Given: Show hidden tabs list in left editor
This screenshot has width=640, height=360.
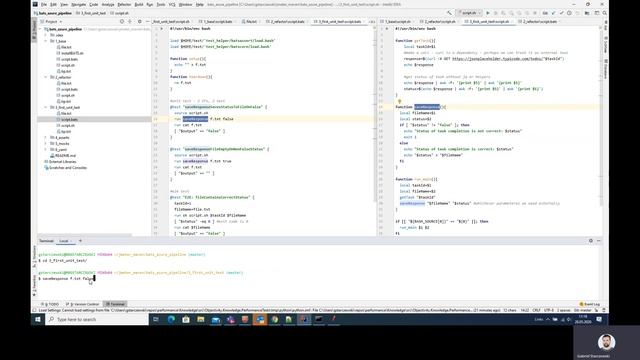Looking at the screenshot, I should tap(371, 21).
